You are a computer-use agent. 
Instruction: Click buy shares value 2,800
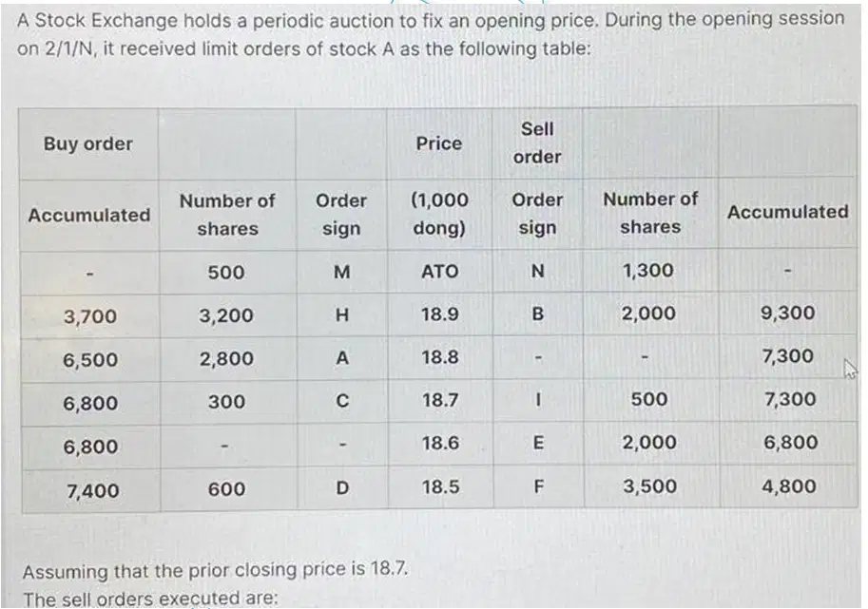pyautogui.click(x=226, y=359)
